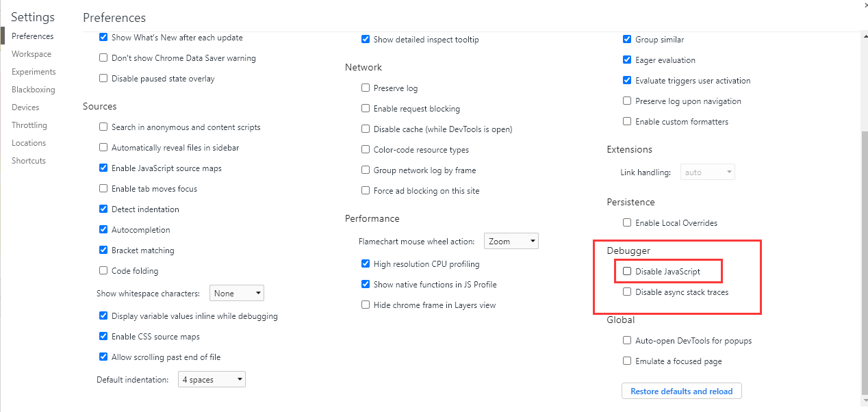Expand Flamechart mouse wheel action dropdown

click(x=511, y=242)
